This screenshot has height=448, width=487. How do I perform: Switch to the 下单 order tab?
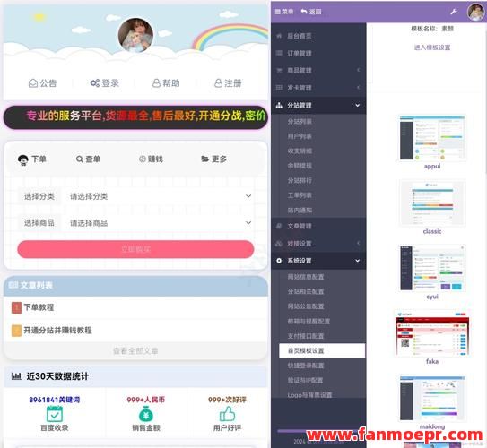32,159
